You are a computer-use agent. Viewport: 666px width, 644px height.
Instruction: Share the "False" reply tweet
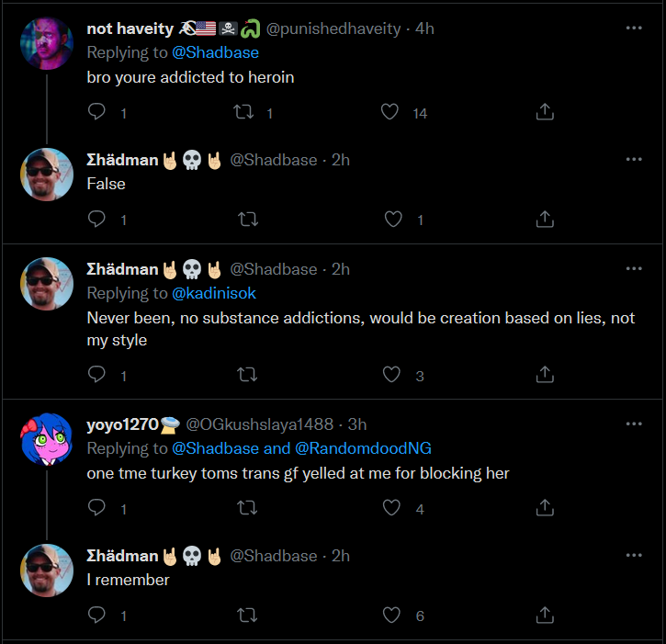coord(544,219)
